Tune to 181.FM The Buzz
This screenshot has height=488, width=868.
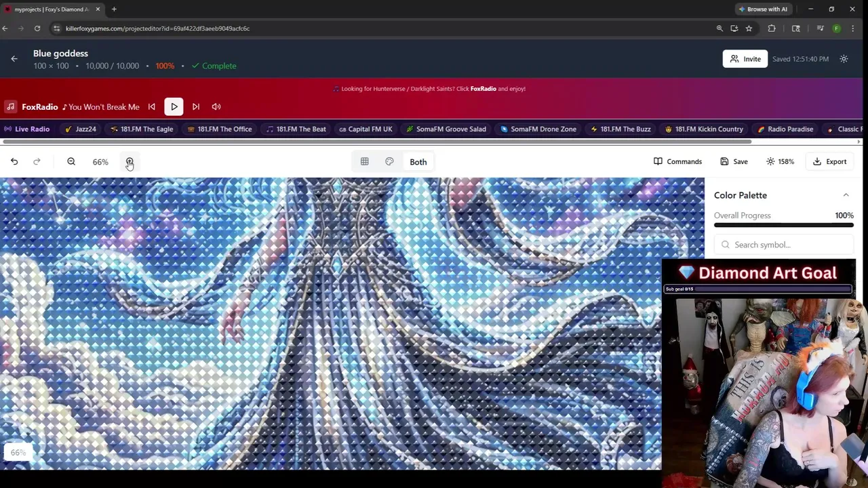[x=620, y=129]
